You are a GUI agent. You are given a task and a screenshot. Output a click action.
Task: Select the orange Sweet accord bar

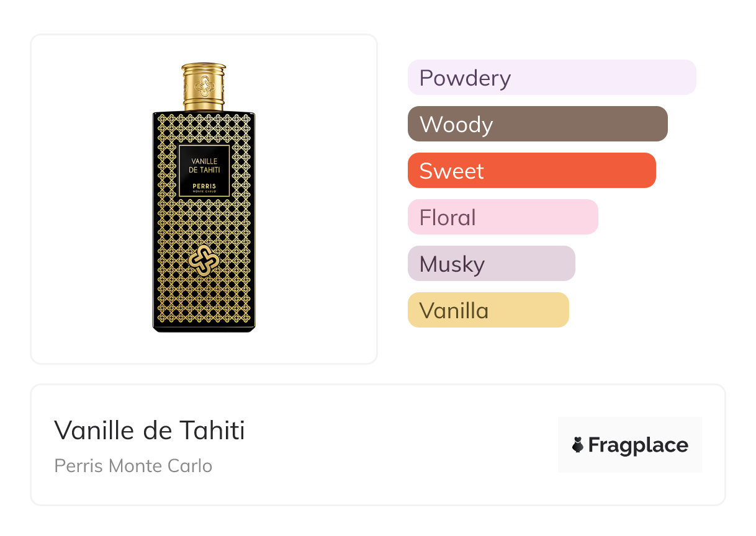[531, 171]
